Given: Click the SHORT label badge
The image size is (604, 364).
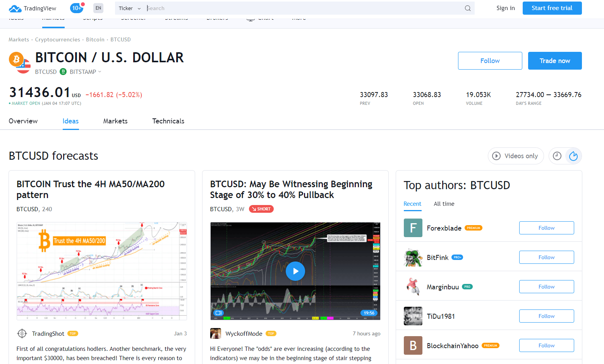Looking at the screenshot, I should coord(261,209).
